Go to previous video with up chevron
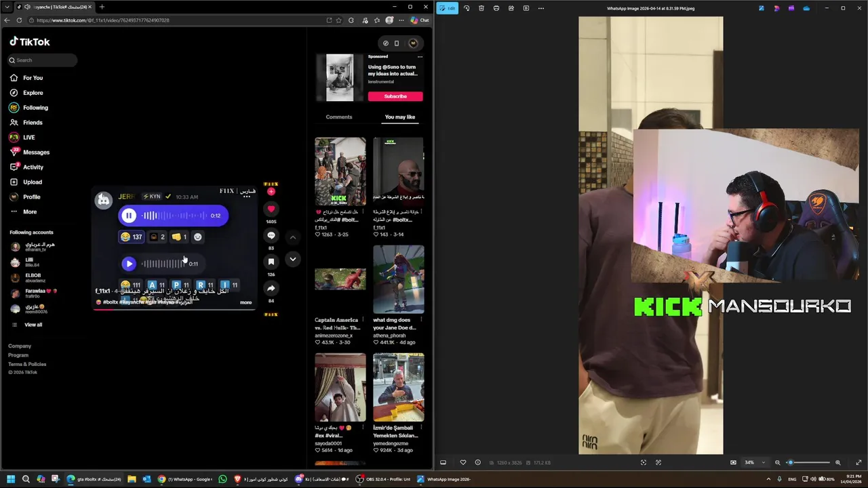This screenshot has width=868, height=488. 293,238
